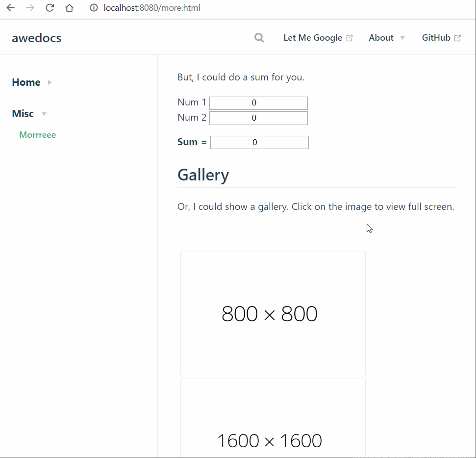Image resolution: width=476 pixels, height=458 pixels.
Task: Expand the Home section in the sidebar
Action: click(x=49, y=82)
